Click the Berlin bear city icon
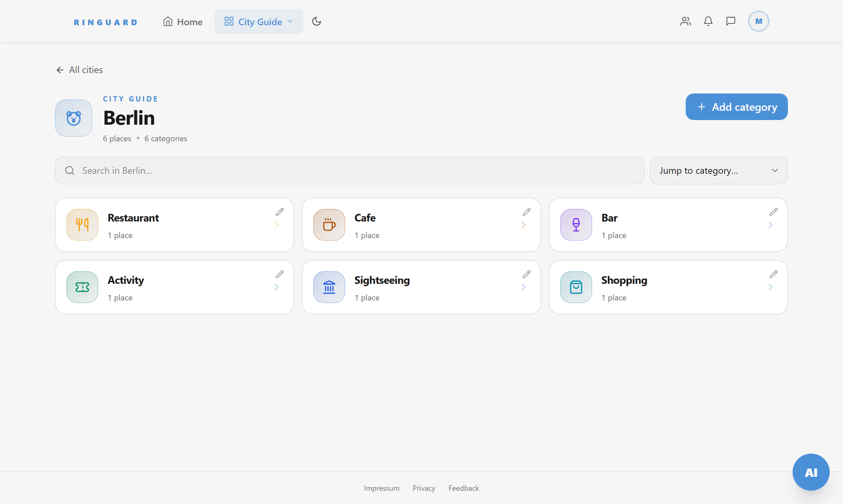843x504 pixels. [x=74, y=118]
